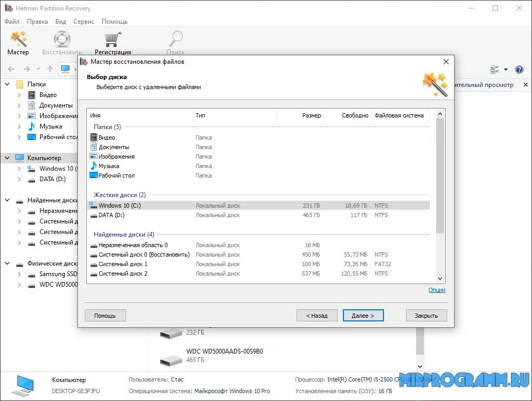Close the wizard dialog with X
The image size is (532, 401).
click(x=446, y=62)
